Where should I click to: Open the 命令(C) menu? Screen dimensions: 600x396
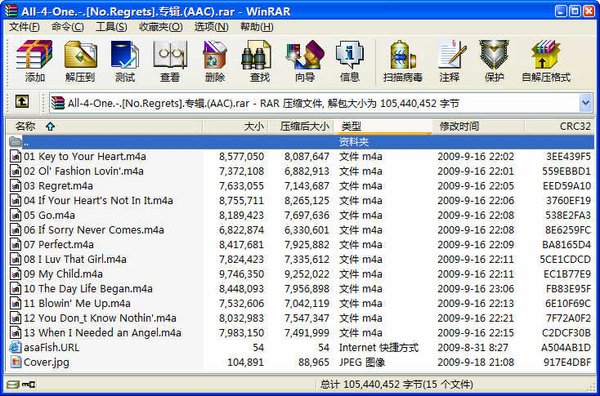pos(68,27)
